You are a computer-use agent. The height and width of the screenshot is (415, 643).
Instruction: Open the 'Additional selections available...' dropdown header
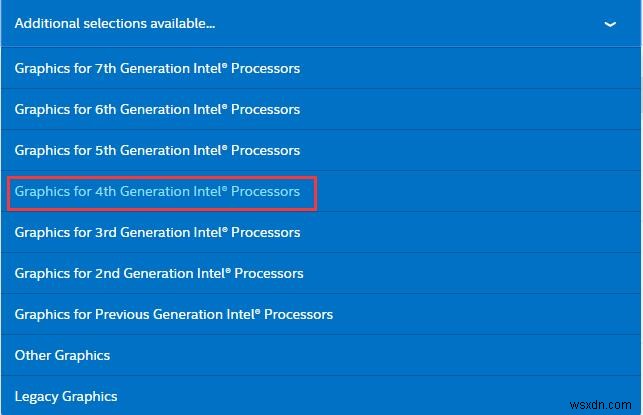(x=321, y=23)
